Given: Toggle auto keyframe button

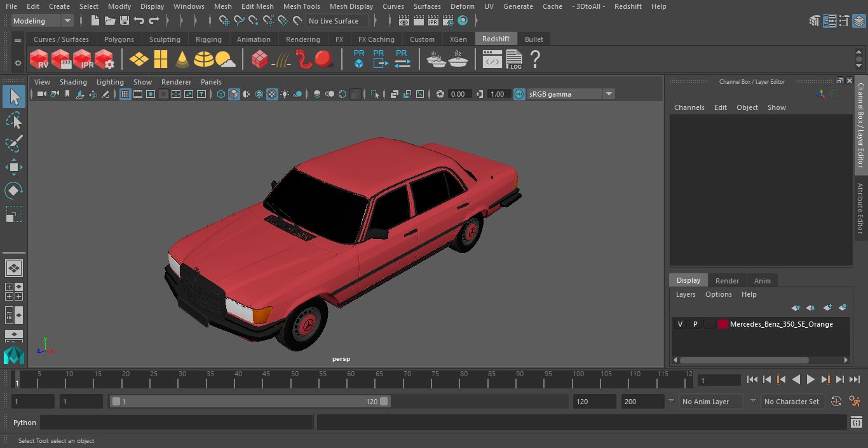Looking at the screenshot, I should coord(836,402).
